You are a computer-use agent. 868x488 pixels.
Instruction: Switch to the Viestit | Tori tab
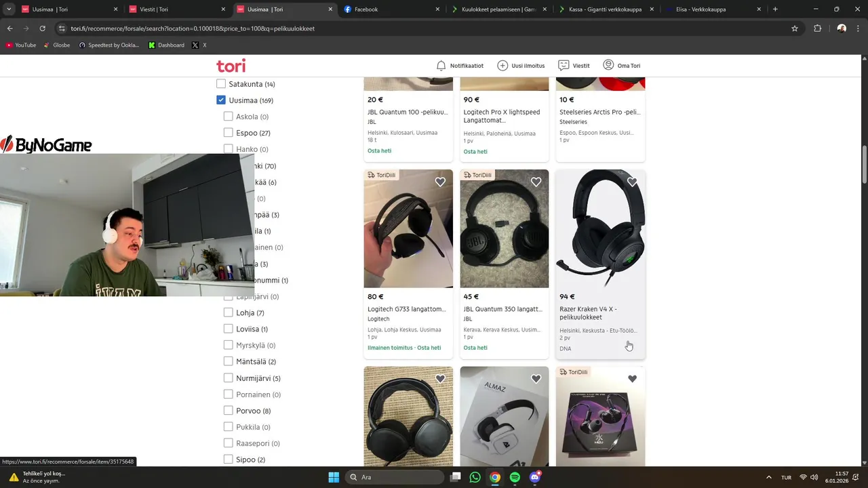pyautogui.click(x=178, y=9)
